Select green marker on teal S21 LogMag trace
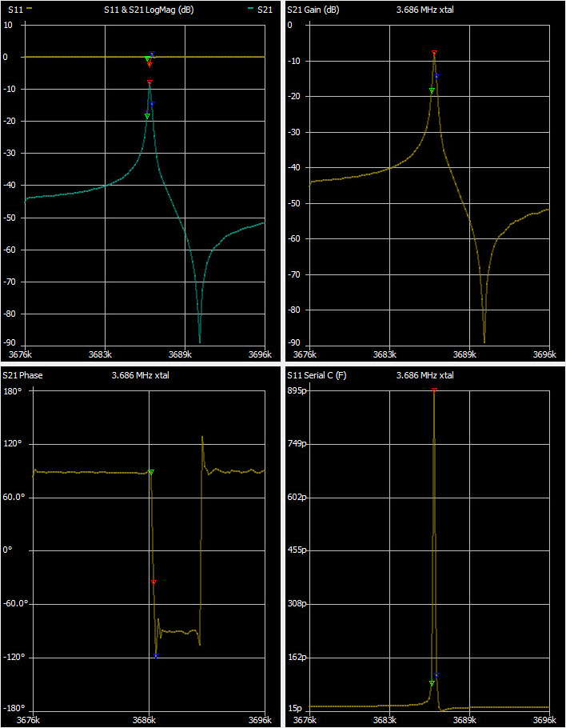 coord(147,116)
